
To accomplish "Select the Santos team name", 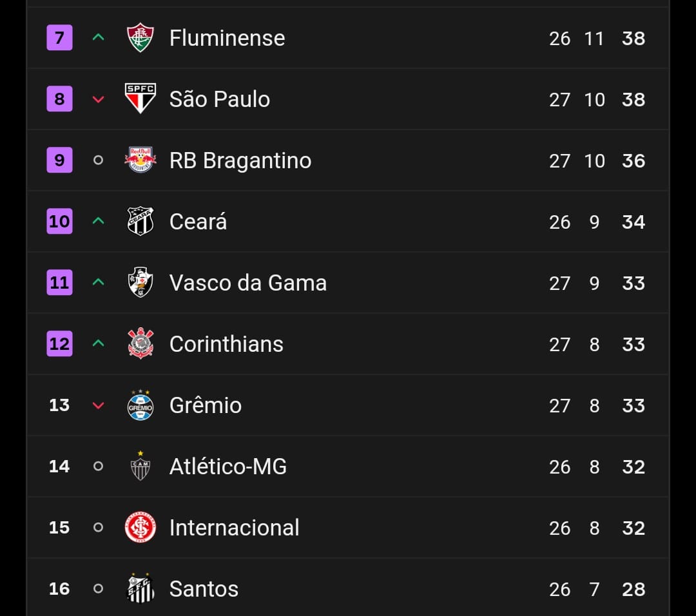I will coord(204,589).
